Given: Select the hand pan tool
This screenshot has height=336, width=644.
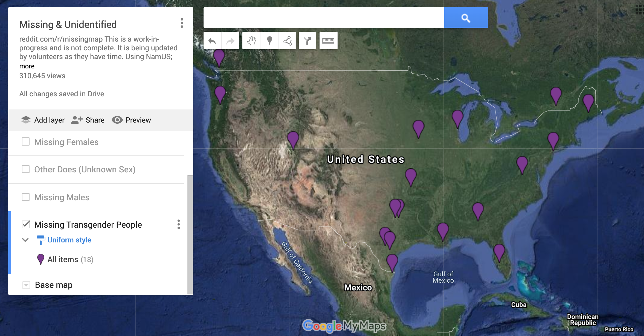Looking at the screenshot, I should pos(251,41).
